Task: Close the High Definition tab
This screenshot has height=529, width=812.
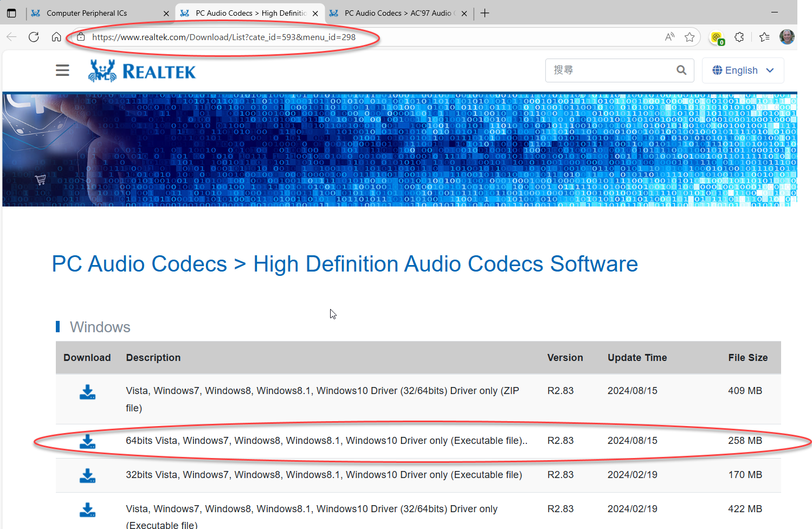Action: (x=315, y=14)
